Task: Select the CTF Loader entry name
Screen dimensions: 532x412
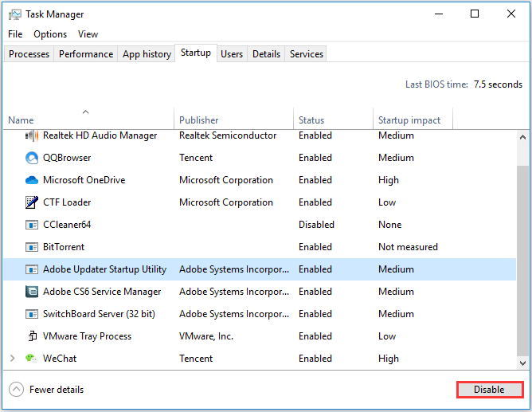Action: tap(67, 202)
